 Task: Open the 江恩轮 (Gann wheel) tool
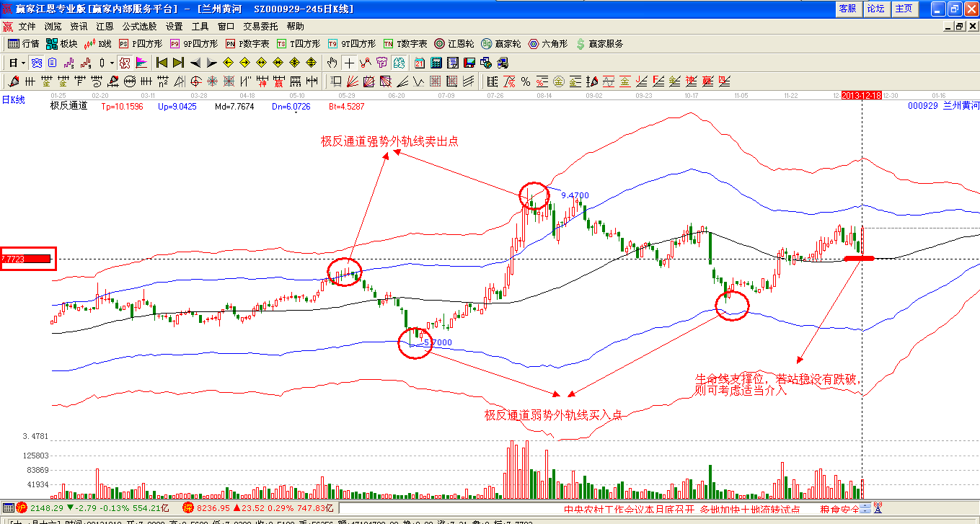[454, 44]
